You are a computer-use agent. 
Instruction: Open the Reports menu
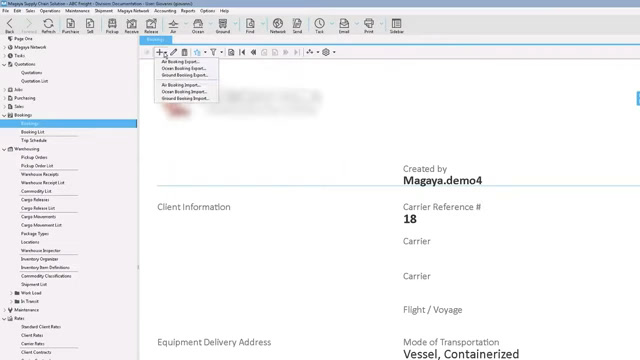coord(188,11)
